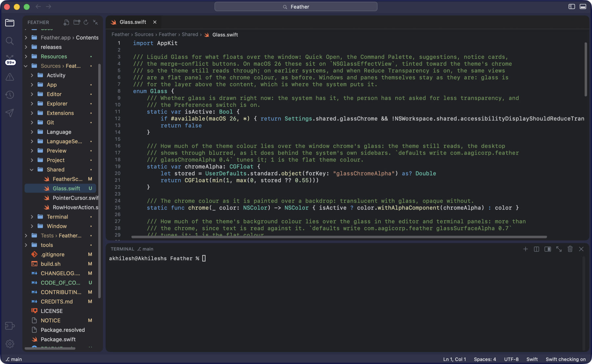Close the terminal panel
This screenshot has height=364, width=592.
click(581, 249)
